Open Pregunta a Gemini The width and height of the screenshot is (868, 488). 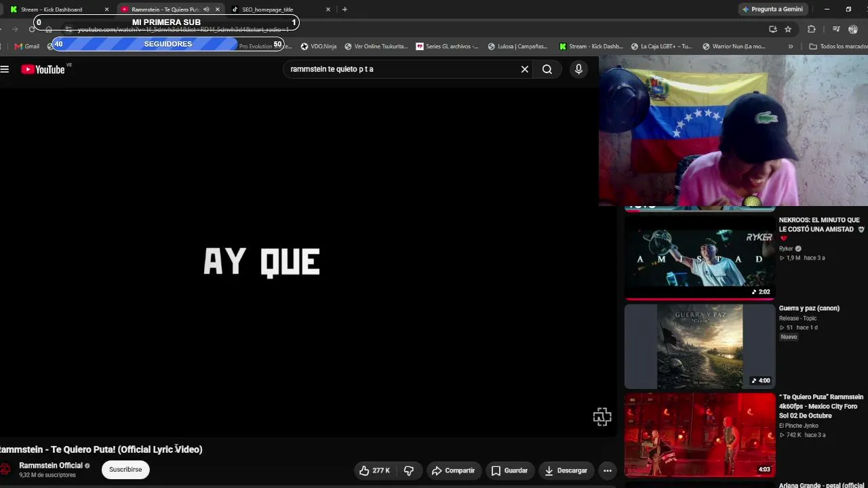coord(772,9)
